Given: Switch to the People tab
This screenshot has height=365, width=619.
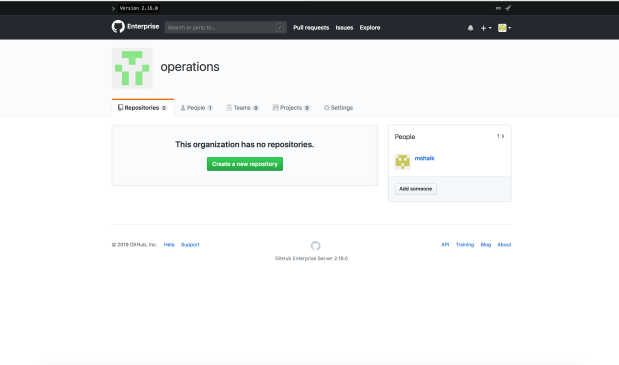Looking at the screenshot, I should (196, 108).
